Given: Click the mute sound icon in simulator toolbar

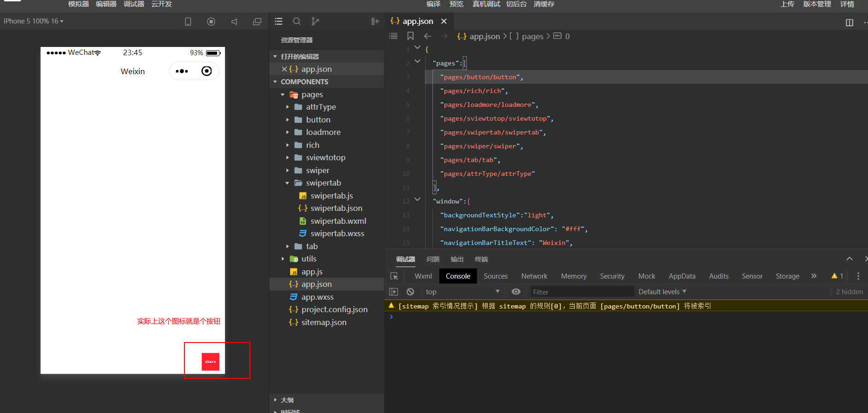Looking at the screenshot, I should (x=234, y=22).
